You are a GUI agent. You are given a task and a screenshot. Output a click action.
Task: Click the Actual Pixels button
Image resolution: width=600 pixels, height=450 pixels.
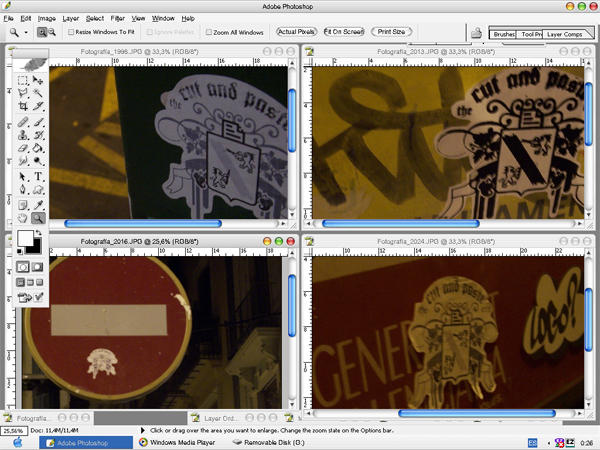coord(296,32)
